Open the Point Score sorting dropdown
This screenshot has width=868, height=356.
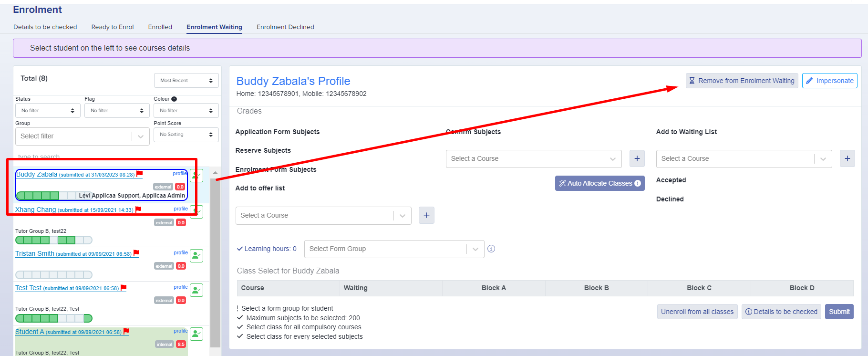186,135
